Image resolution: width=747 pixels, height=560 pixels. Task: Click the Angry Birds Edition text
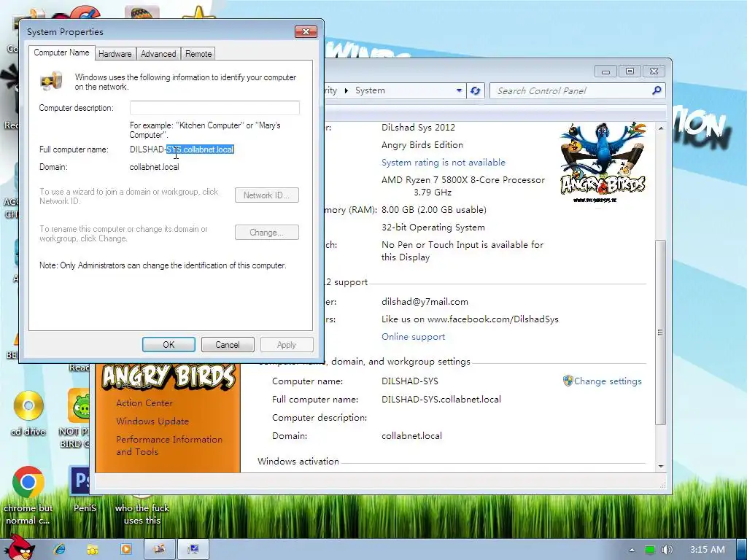[422, 145]
